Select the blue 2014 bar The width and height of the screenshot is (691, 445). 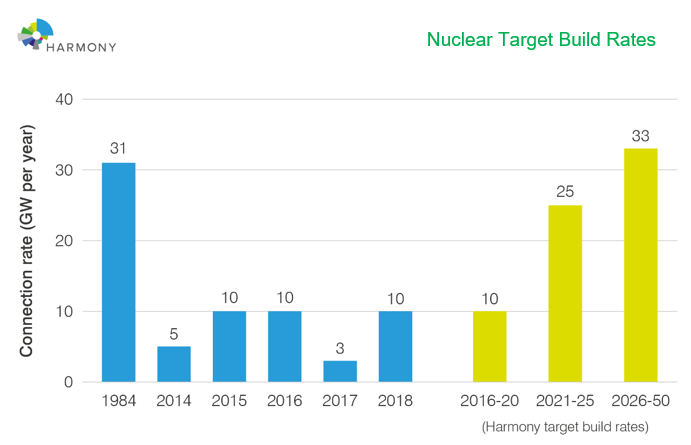tap(174, 364)
